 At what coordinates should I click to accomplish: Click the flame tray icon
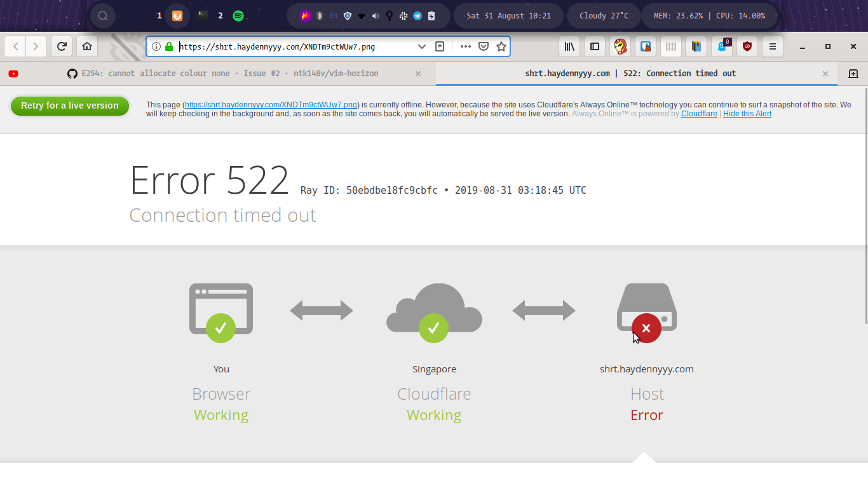point(306,16)
